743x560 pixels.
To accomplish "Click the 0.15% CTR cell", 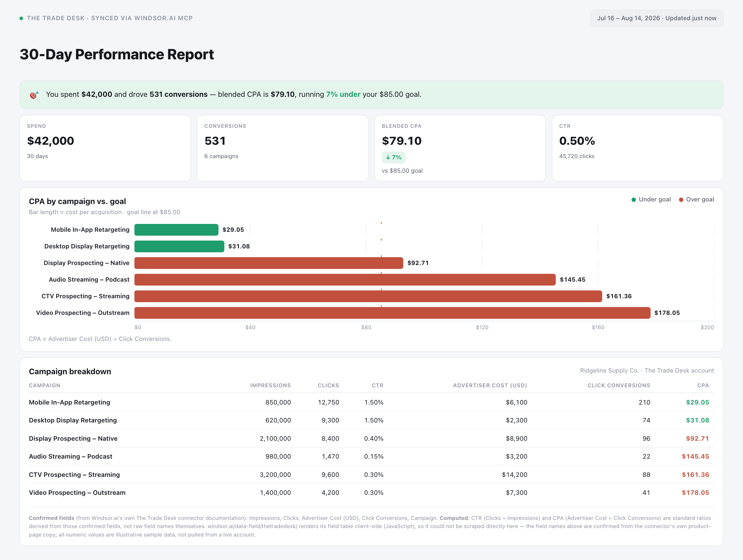I will (373, 456).
